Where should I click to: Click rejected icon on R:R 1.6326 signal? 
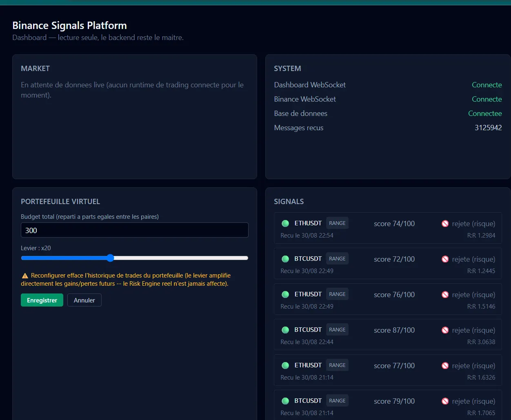click(x=445, y=366)
